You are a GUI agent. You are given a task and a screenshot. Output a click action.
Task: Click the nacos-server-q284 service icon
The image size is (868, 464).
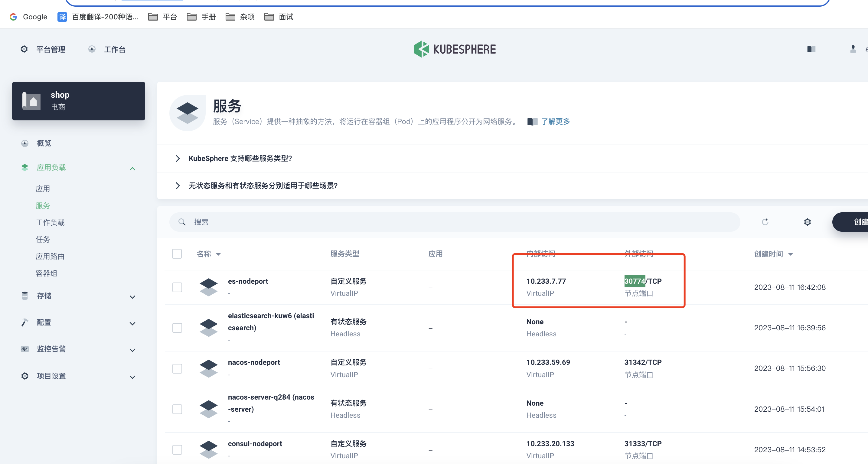pyautogui.click(x=209, y=409)
